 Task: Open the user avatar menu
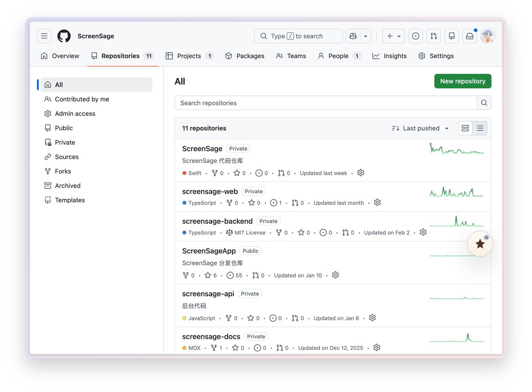point(488,36)
